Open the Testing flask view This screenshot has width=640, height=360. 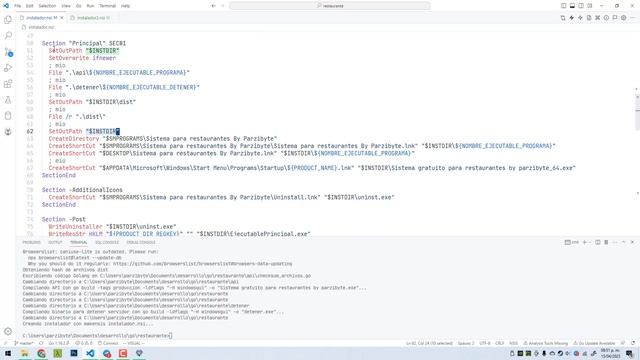[x=8, y=100]
